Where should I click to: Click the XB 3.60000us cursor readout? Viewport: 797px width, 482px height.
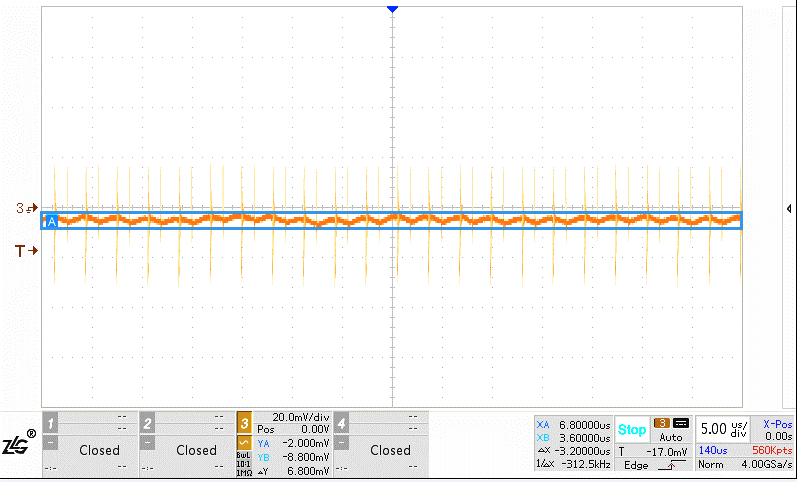point(573,438)
